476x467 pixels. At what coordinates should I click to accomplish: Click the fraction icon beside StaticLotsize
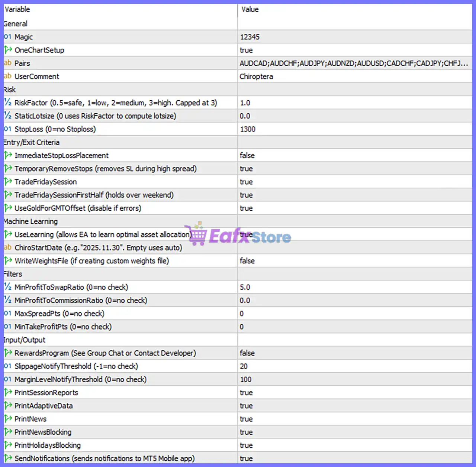(7, 116)
